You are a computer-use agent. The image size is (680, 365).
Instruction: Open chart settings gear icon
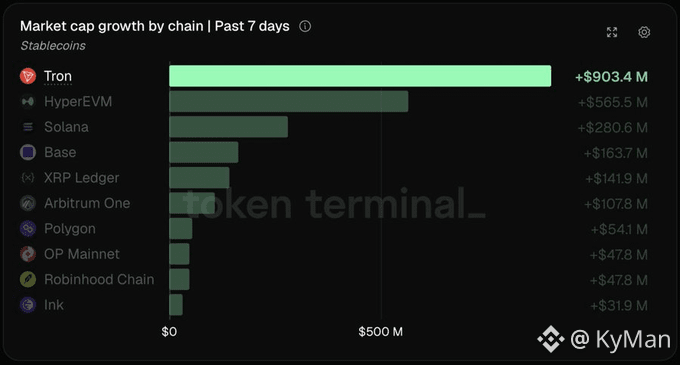tap(644, 32)
